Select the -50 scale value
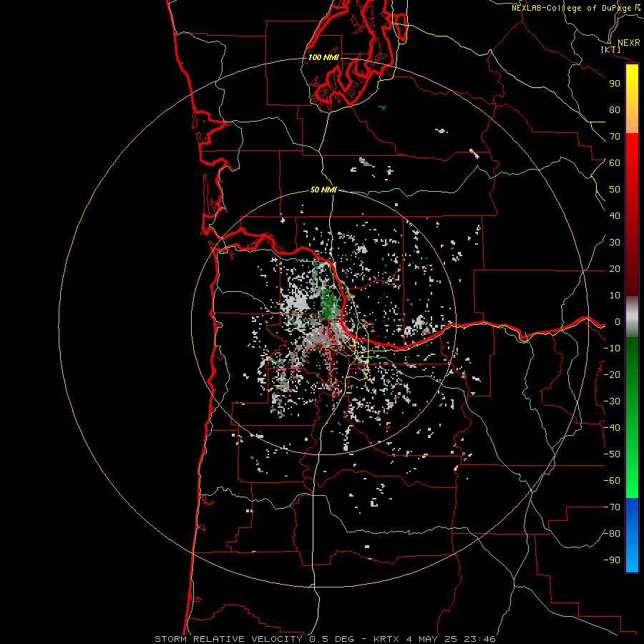Screen dimensions: 644x644 (x=612, y=454)
